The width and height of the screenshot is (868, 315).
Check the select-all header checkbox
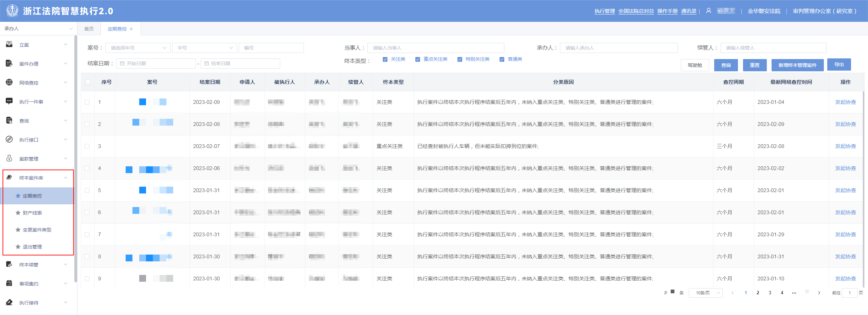[88, 82]
